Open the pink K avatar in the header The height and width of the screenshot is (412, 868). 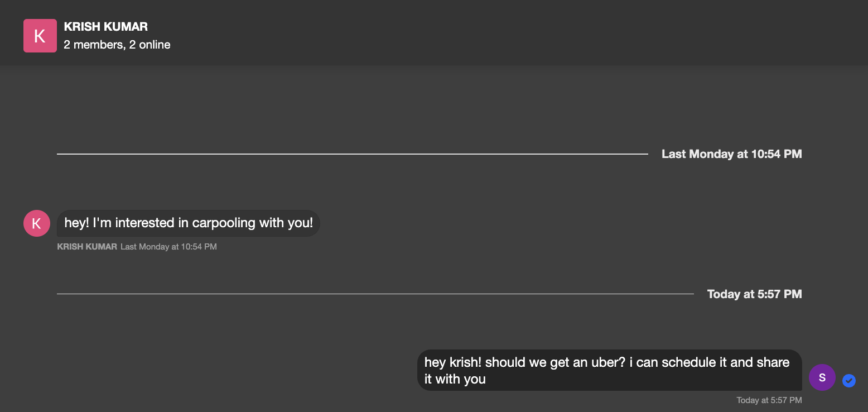pos(40,36)
